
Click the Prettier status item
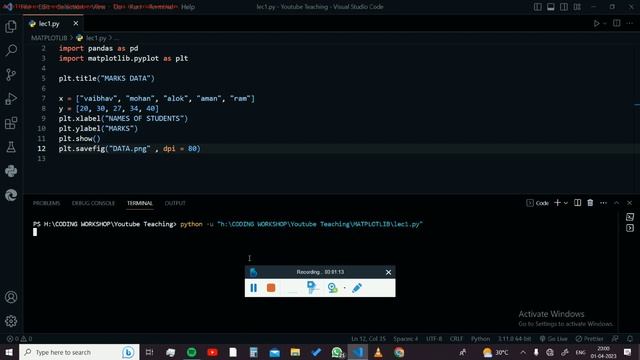589,339
